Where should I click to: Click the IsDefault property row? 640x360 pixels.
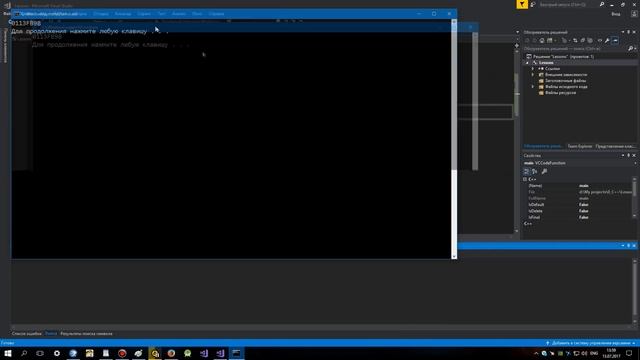tap(579, 205)
